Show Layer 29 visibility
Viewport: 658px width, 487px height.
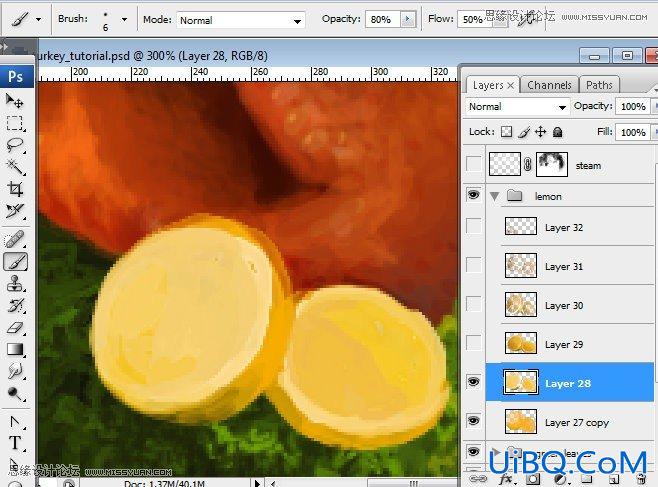tap(474, 343)
